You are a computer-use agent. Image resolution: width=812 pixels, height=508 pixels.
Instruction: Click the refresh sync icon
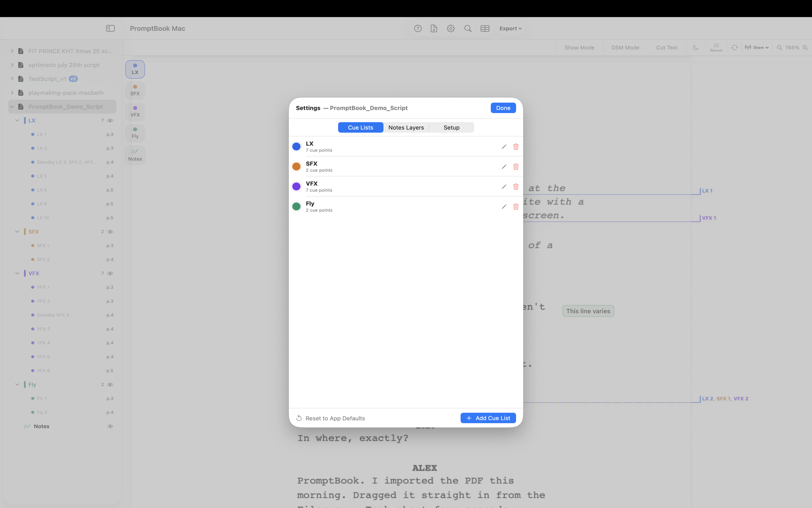click(734, 47)
